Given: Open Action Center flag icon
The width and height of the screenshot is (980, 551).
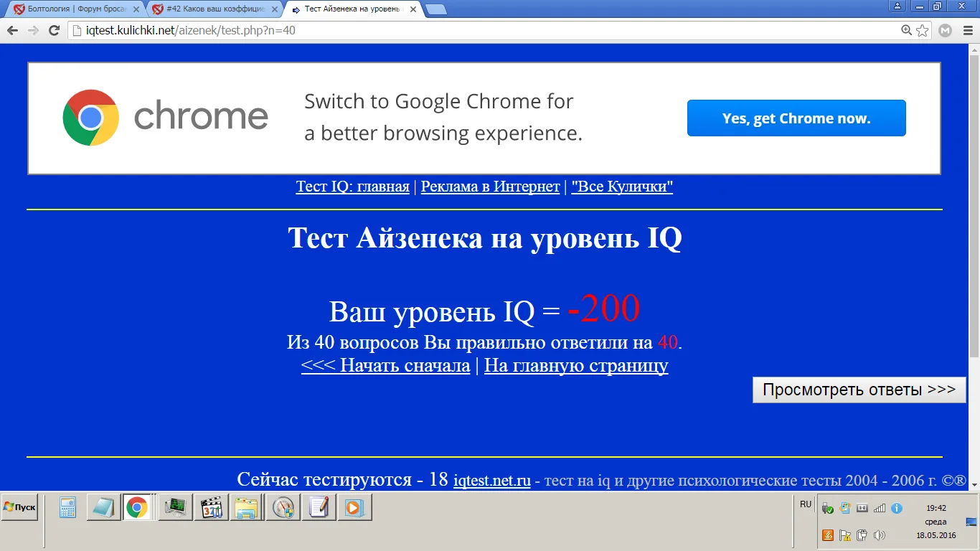Looking at the screenshot, I should pos(845,534).
